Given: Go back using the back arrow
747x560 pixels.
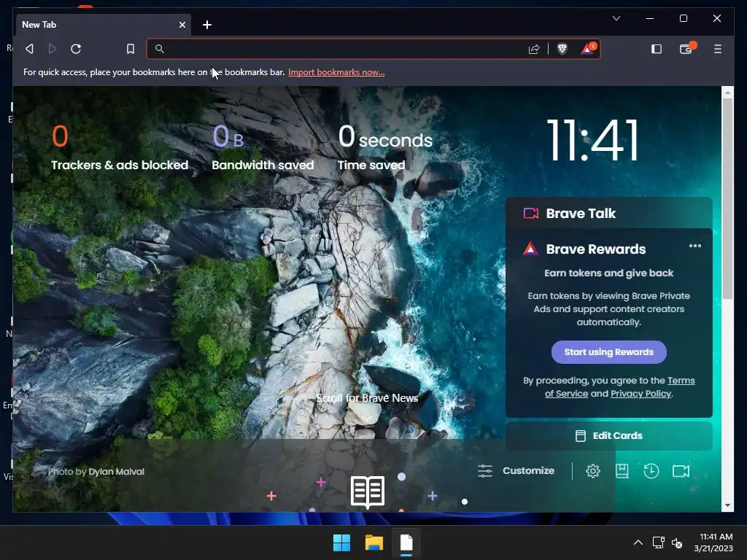Looking at the screenshot, I should click(x=29, y=49).
